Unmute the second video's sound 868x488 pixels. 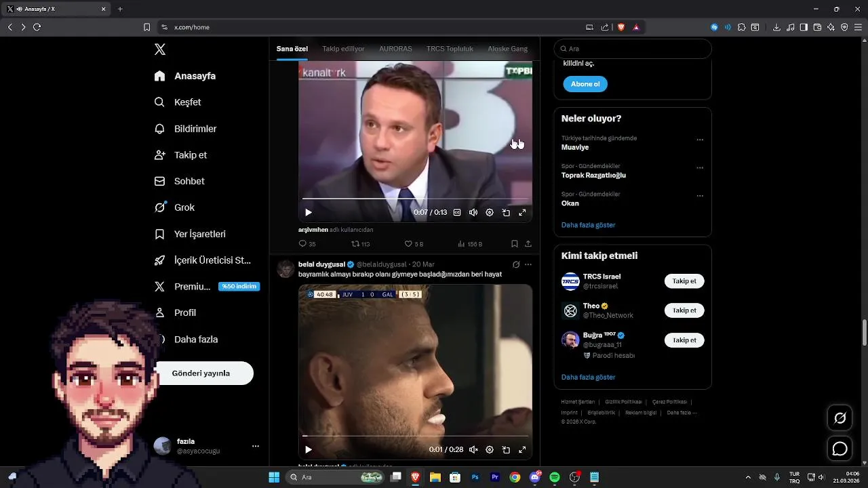[x=473, y=449]
